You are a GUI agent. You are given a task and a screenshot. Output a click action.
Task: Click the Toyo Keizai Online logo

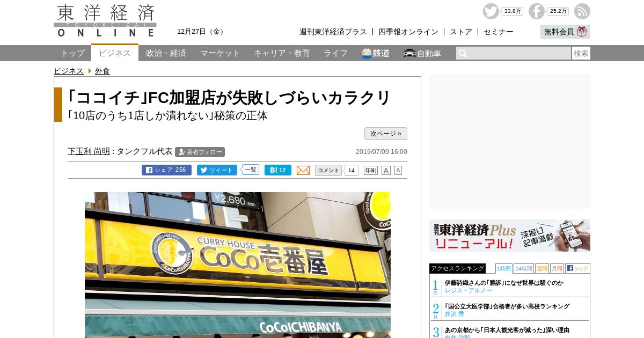click(105, 21)
